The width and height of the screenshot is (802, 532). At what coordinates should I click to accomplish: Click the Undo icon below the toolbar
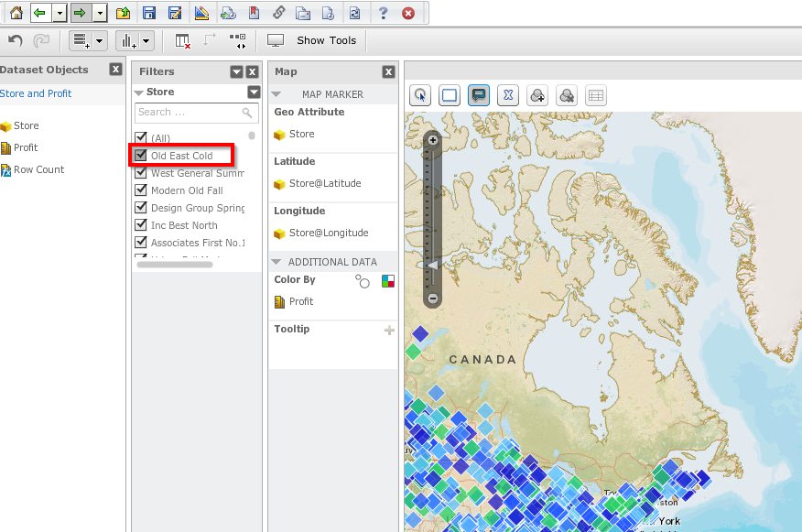pyautogui.click(x=16, y=40)
